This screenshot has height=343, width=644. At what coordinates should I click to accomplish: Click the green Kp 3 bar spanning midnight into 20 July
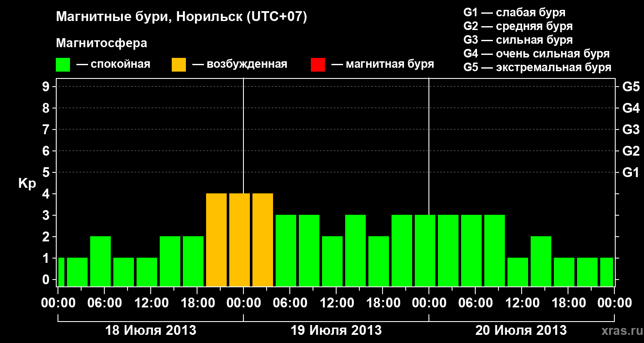(425, 250)
